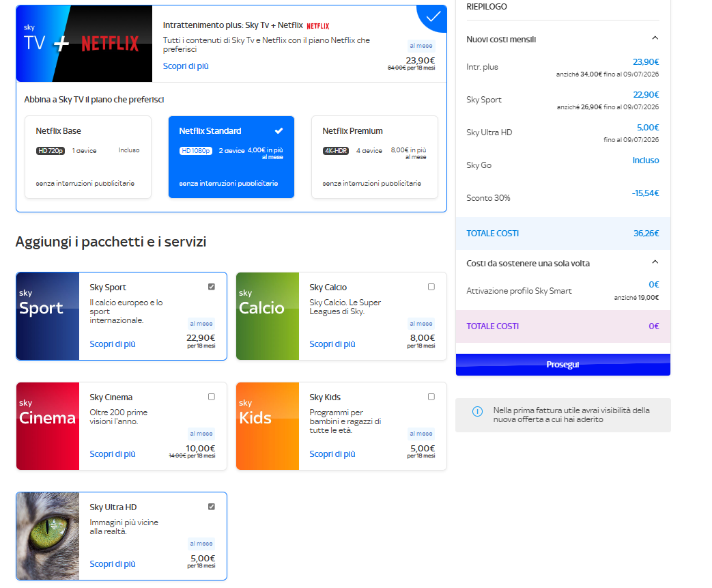Click the Sky Cinema logo tile
The image size is (712, 588).
tap(48, 426)
